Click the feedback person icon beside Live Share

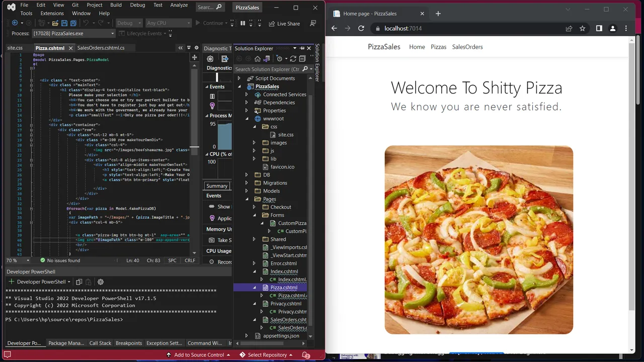point(313,23)
